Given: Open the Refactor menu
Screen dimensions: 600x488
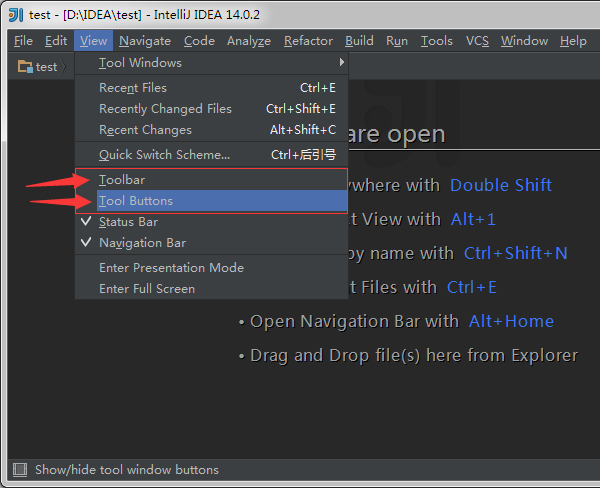Looking at the screenshot, I should pos(308,41).
